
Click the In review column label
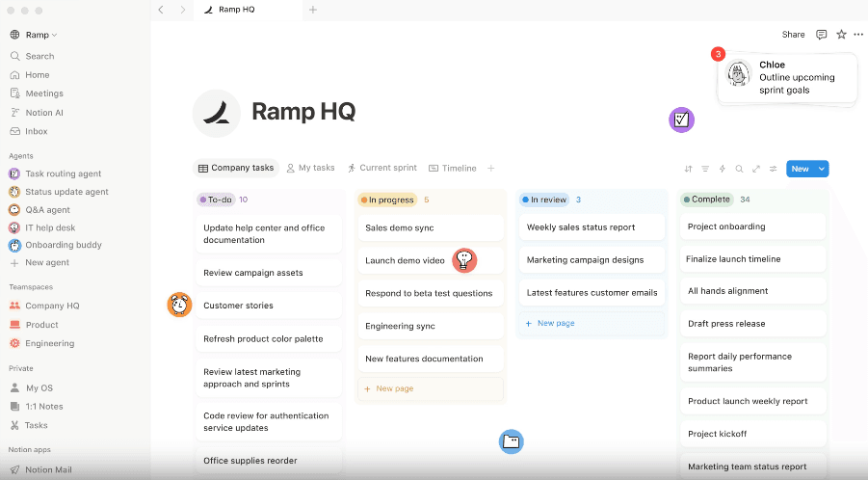pos(544,200)
